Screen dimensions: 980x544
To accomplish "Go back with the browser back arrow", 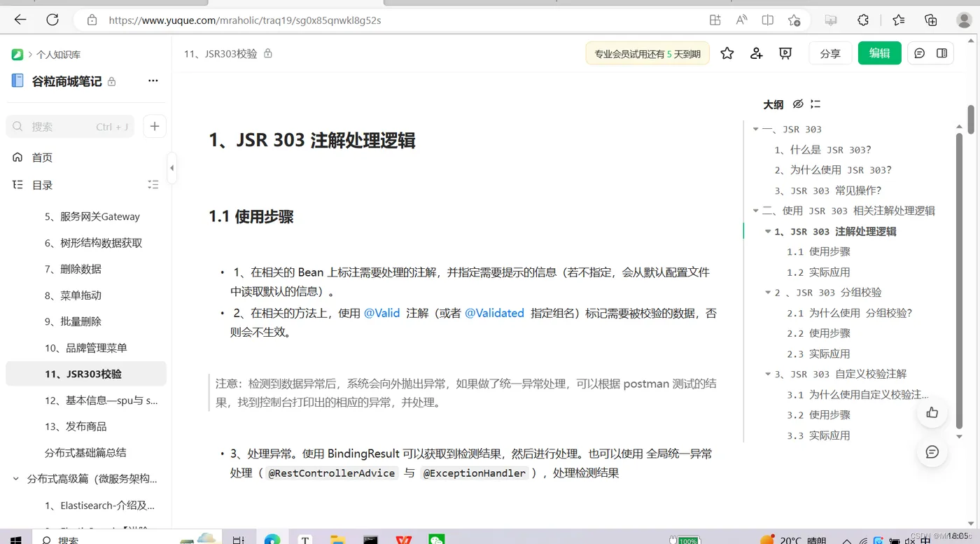I will (20, 20).
